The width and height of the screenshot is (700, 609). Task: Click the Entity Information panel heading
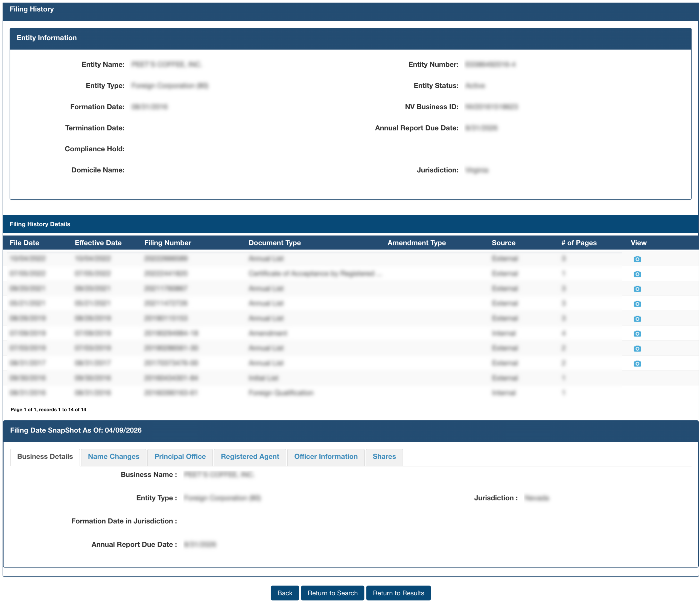(x=46, y=38)
